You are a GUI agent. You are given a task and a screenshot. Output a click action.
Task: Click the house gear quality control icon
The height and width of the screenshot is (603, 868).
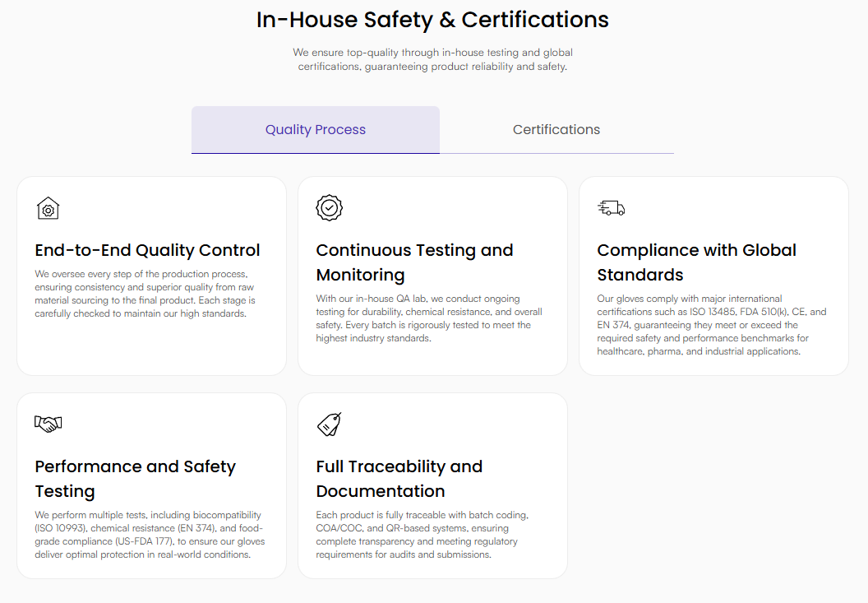tap(48, 208)
